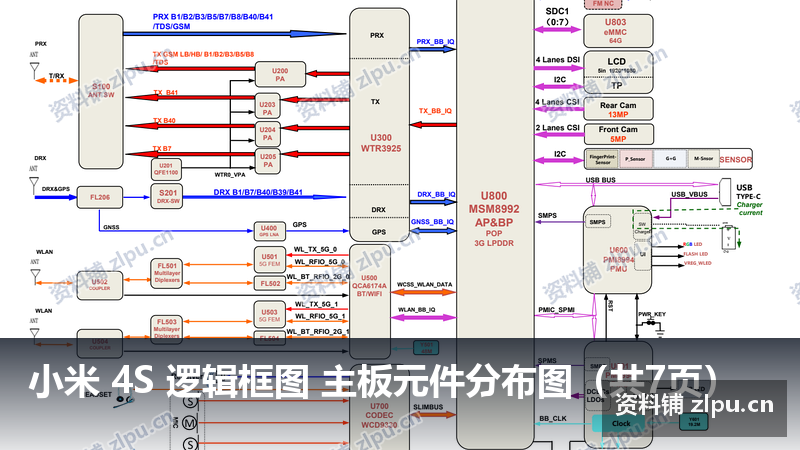Click the PRX antenna symbol
This screenshot has width=800, height=450.
point(35,70)
